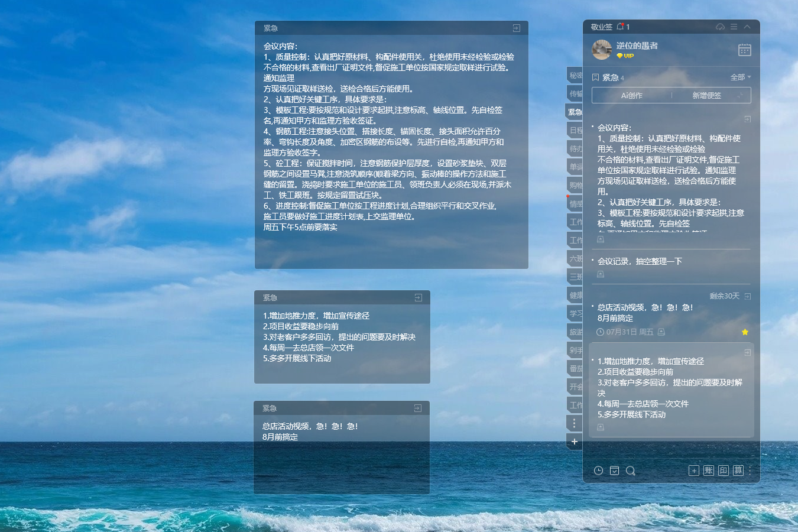798x532 pixels.
Task: Switch to the 旅游 category tab
Action: coord(575,332)
